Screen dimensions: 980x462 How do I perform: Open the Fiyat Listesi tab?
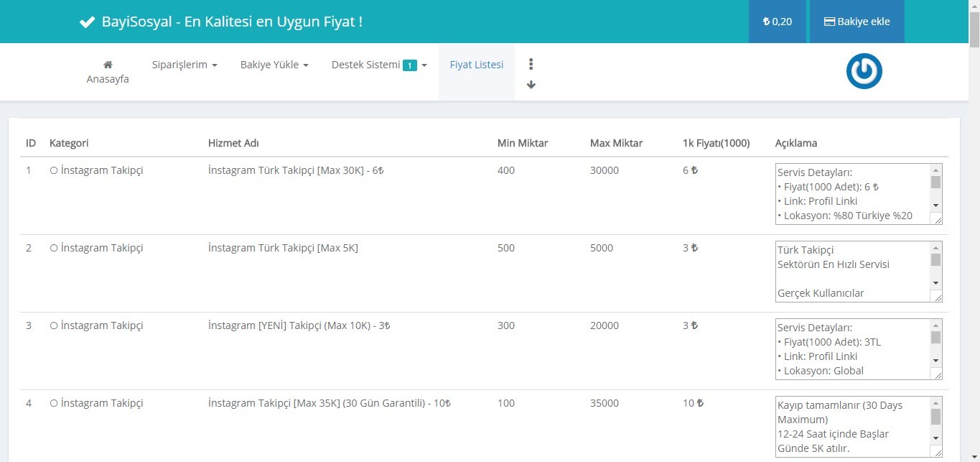(x=477, y=65)
